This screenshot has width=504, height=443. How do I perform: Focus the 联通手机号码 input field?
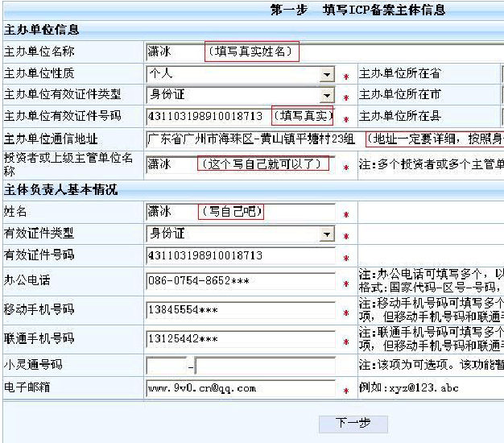click(240, 339)
